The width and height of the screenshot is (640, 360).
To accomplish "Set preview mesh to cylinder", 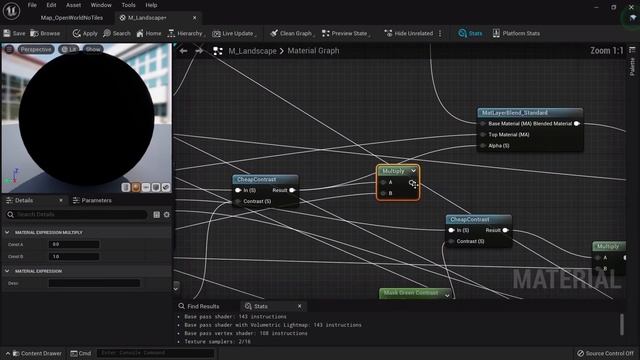I will tap(126, 187).
